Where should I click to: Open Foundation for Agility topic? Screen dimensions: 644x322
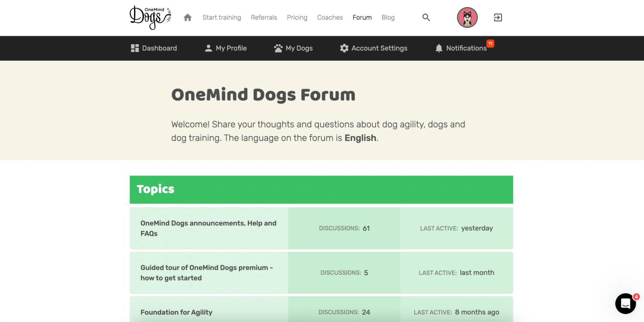click(x=176, y=312)
